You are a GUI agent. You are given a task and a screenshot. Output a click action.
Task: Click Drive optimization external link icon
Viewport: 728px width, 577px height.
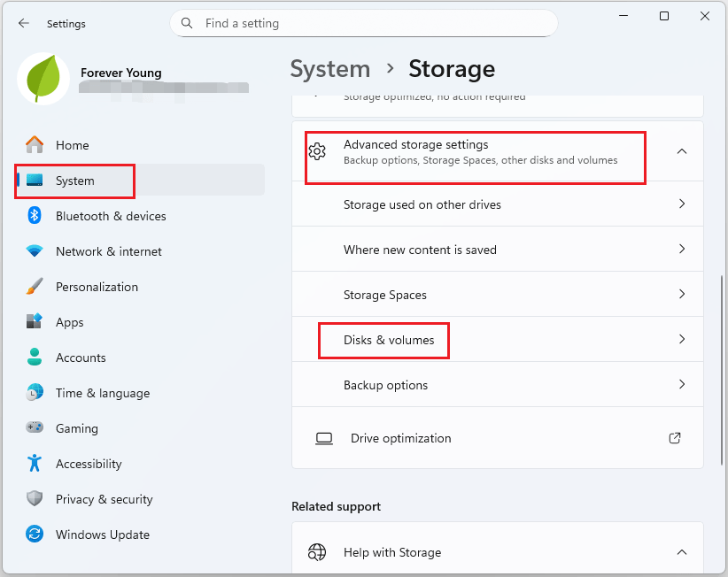675,438
